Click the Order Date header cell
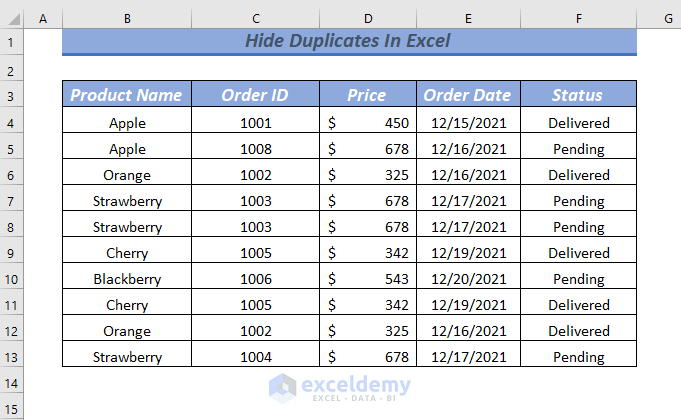 click(x=468, y=95)
